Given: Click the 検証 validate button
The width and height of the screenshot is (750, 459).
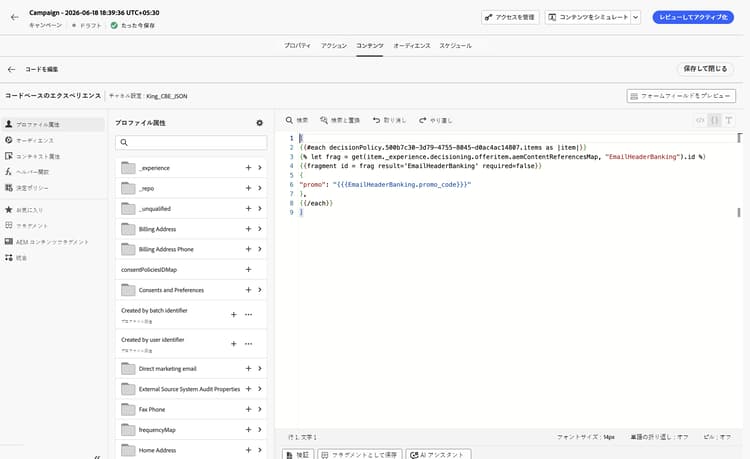Looking at the screenshot, I should pyautogui.click(x=298, y=455).
